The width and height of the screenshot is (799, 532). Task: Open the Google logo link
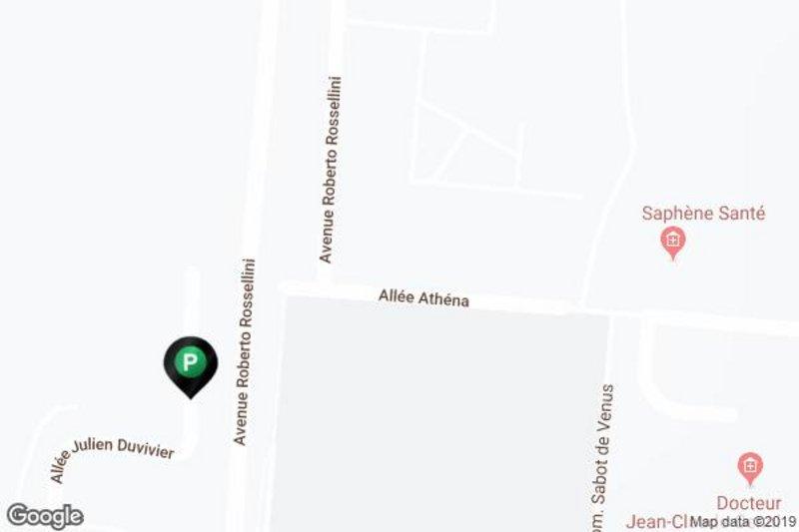pos(45,516)
